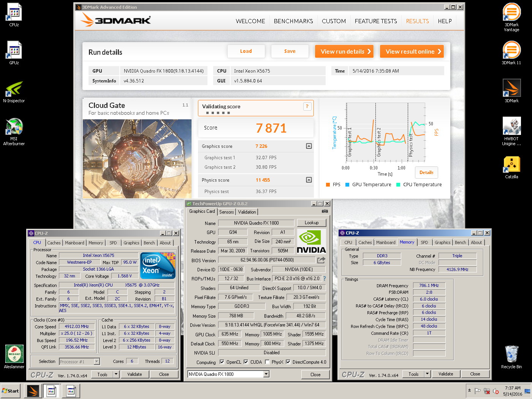The image size is (532, 399).
Task: Open the GPUz desktop shortcut
Action: (14, 53)
